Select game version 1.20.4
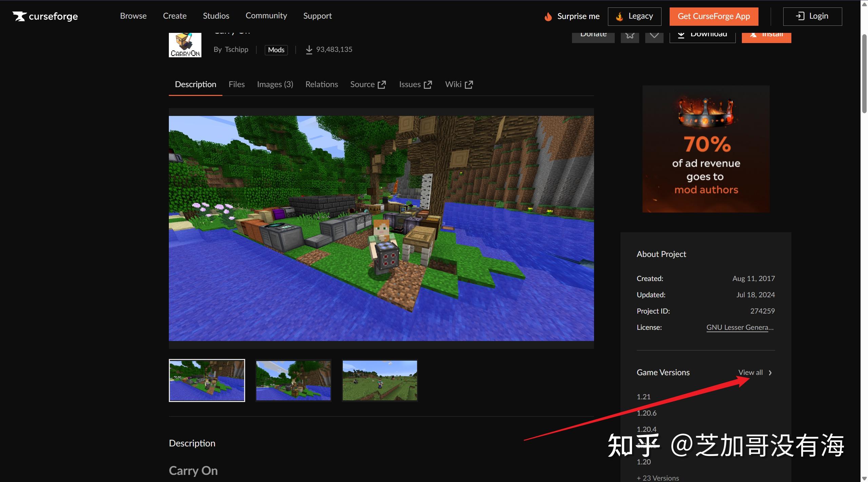 click(x=647, y=429)
